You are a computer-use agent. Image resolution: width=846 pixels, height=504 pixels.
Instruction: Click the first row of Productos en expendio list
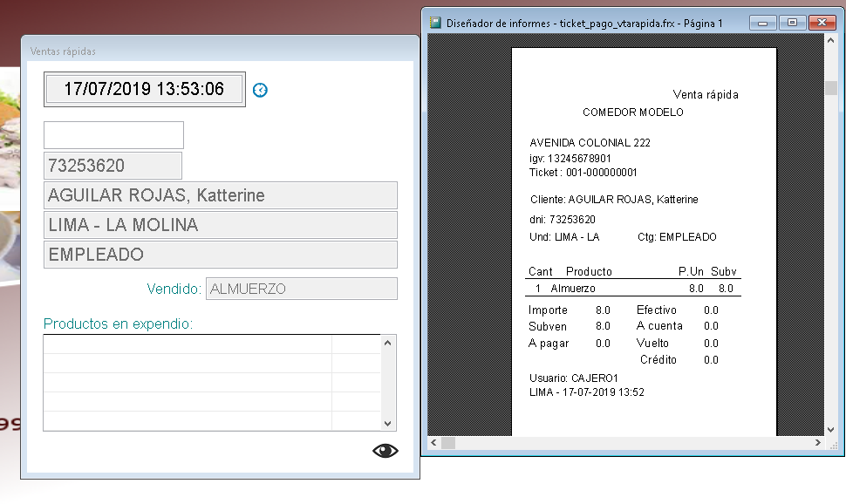(x=188, y=344)
